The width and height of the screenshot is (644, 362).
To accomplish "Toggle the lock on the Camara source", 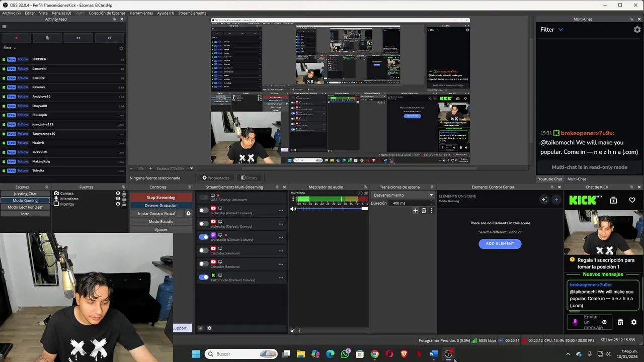I will coord(124,193).
